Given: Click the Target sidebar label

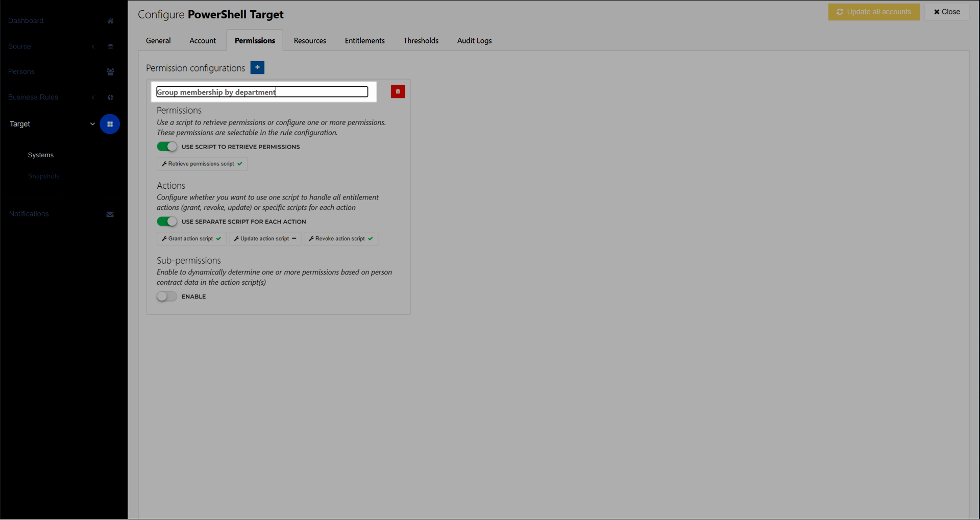Looking at the screenshot, I should [x=20, y=124].
